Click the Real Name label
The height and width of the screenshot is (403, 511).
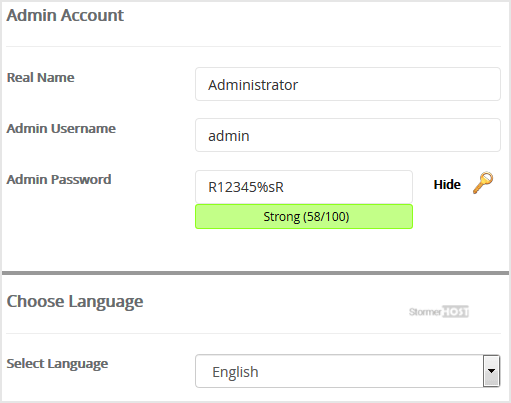[41, 77]
